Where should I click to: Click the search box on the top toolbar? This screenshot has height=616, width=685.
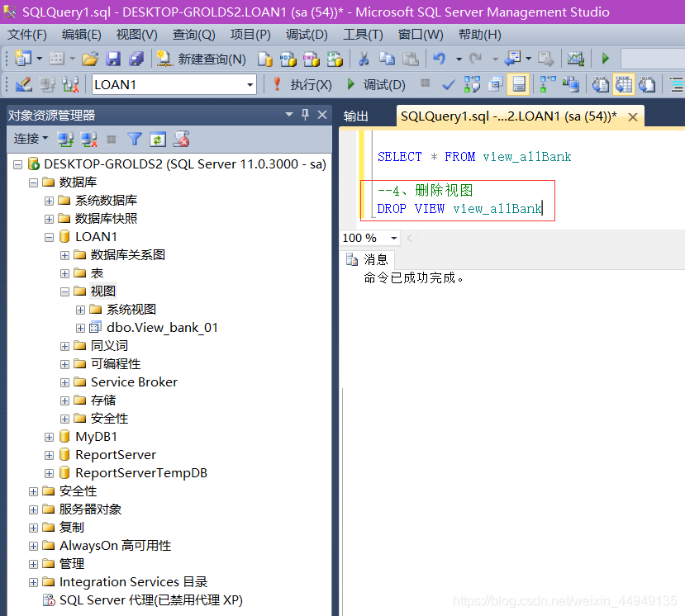[653, 59]
